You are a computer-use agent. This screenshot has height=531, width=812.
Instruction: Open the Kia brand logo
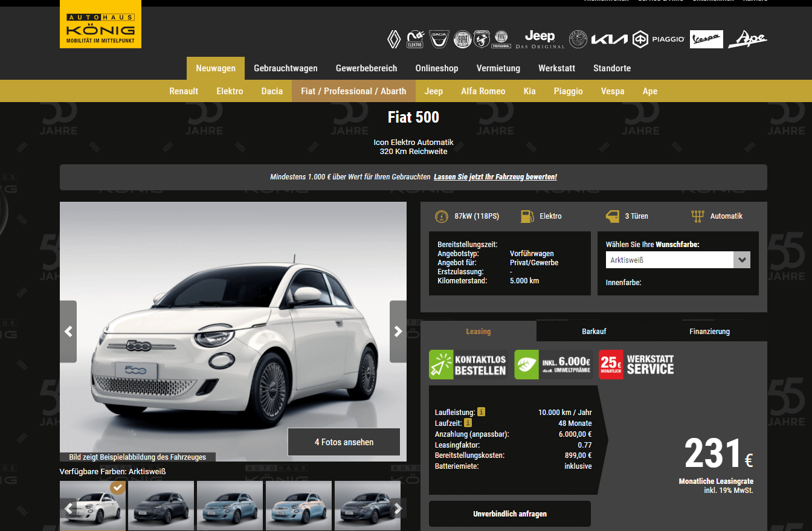coord(610,39)
